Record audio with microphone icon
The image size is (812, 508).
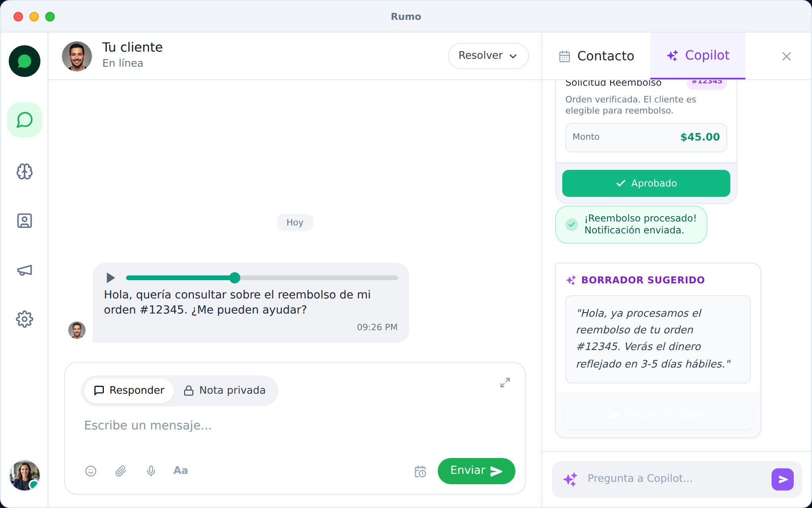coord(151,471)
